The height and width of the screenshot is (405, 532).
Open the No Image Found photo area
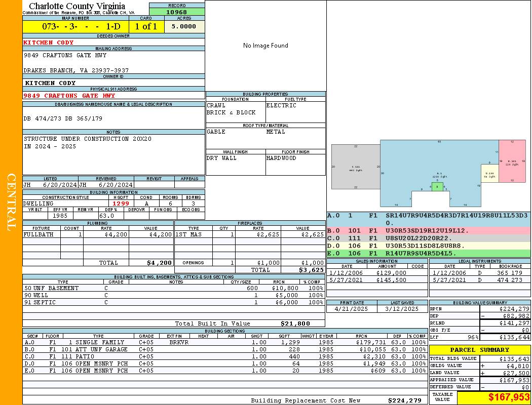[265, 46]
